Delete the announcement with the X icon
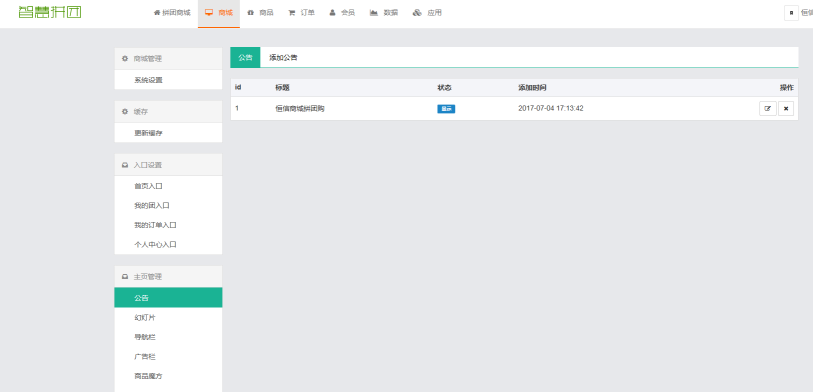813x392 pixels. pyautogui.click(x=786, y=108)
